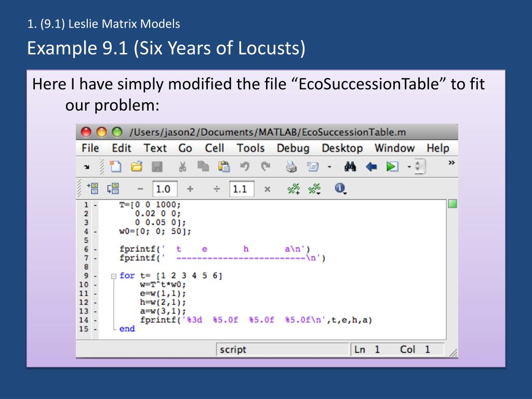Click the window resize grip corner

(453, 353)
